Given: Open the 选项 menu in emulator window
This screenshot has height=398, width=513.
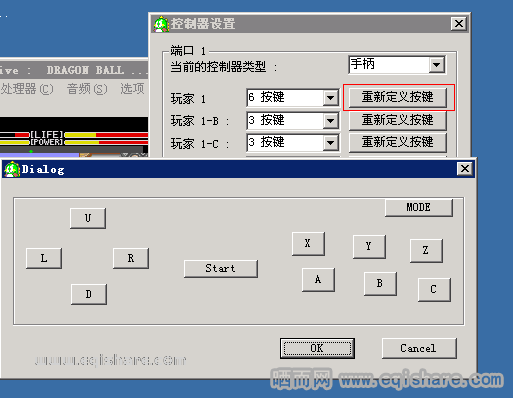Looking at the screenshot, I should tap(132, 89).
